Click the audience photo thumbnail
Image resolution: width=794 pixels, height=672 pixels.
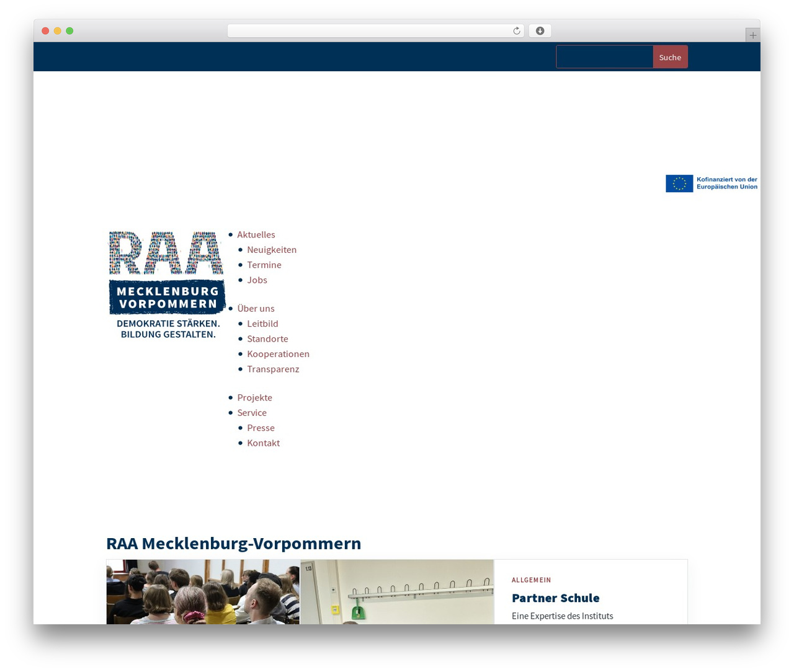[203, 592]
